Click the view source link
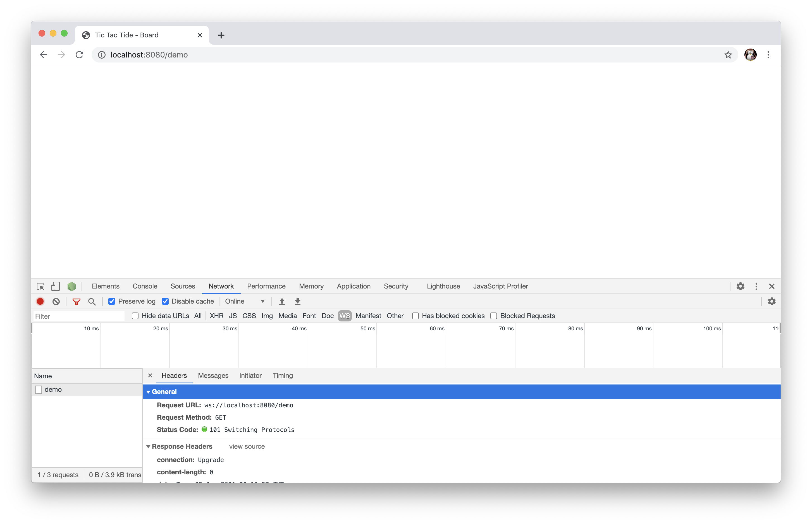Screen dimensions: 812x524 (247, 446)
